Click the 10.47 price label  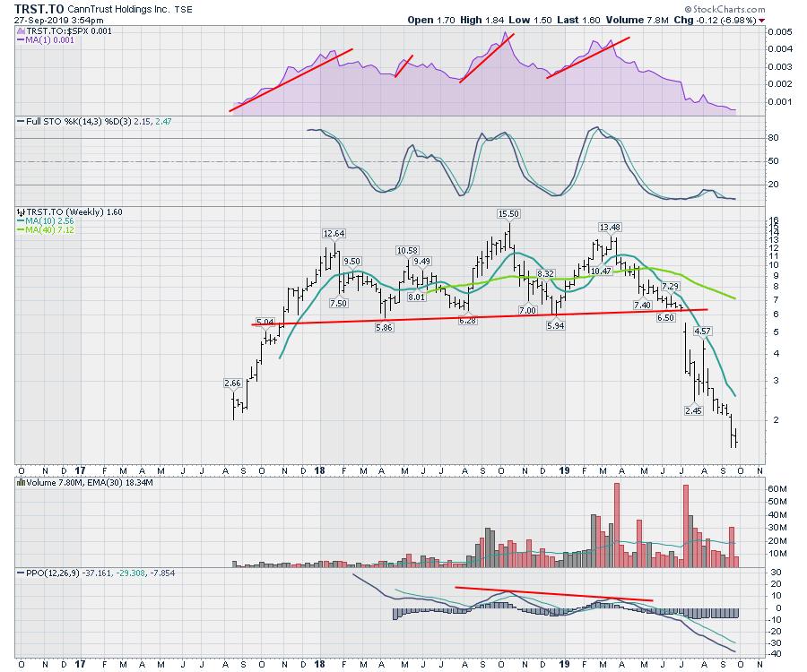click(x=601, y=271)
